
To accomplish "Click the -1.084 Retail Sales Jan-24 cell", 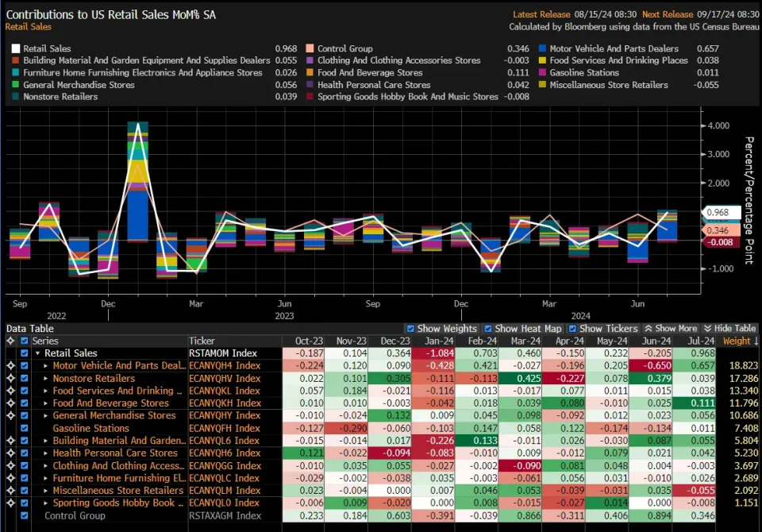I will 433,353.
